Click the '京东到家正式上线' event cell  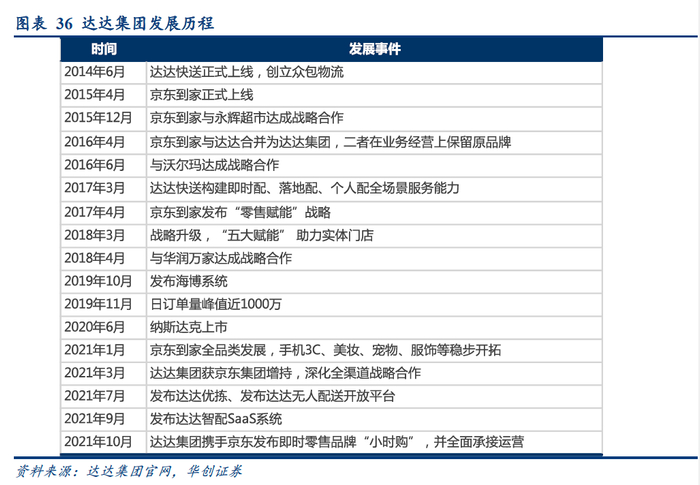[374, 95]
